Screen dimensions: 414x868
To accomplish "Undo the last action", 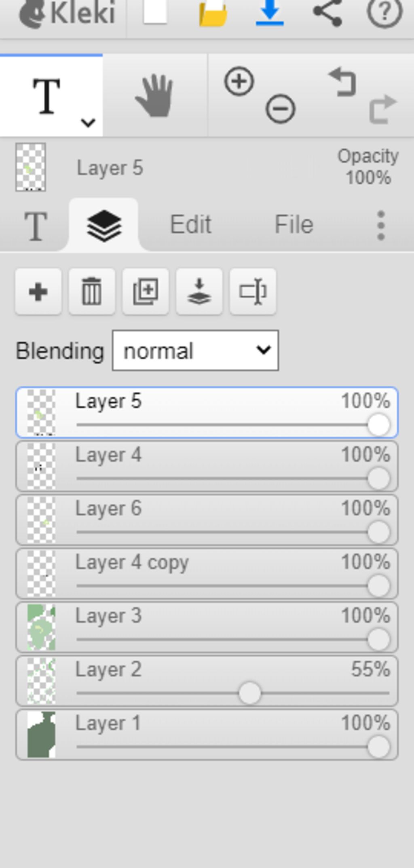I will 343,82.
